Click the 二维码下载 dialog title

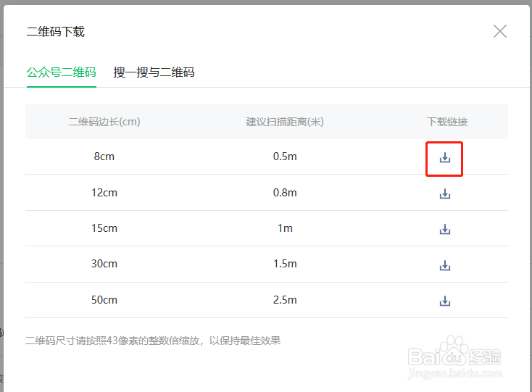point(56,32)
